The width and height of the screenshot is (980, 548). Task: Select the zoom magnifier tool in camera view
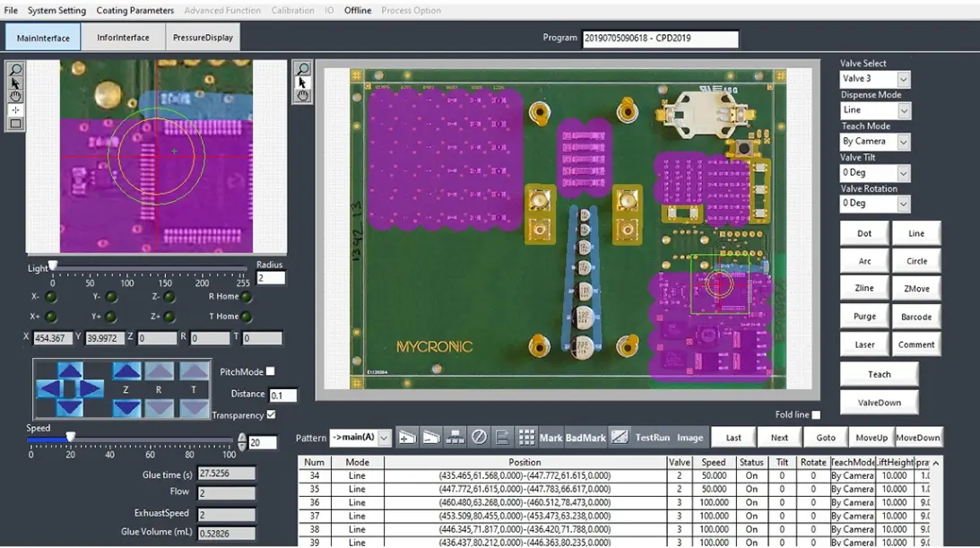(x=15, y=70)
